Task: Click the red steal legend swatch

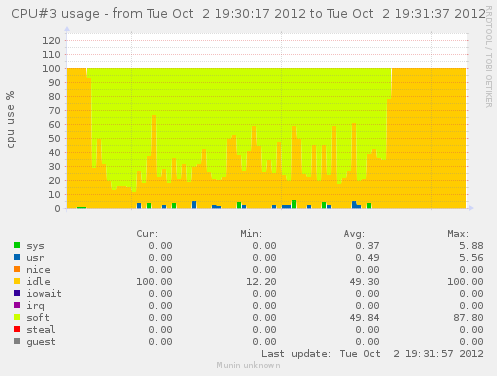Action: [17, 329]
